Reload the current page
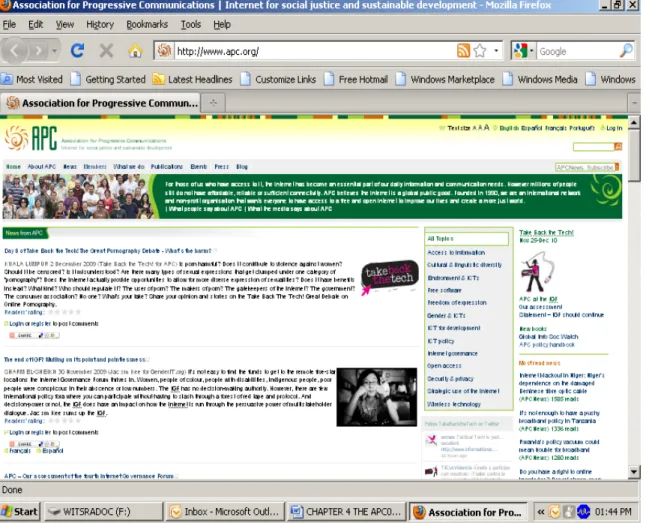Image resolution: width=646 pixels, height=523 pixels. coord(77,51)
